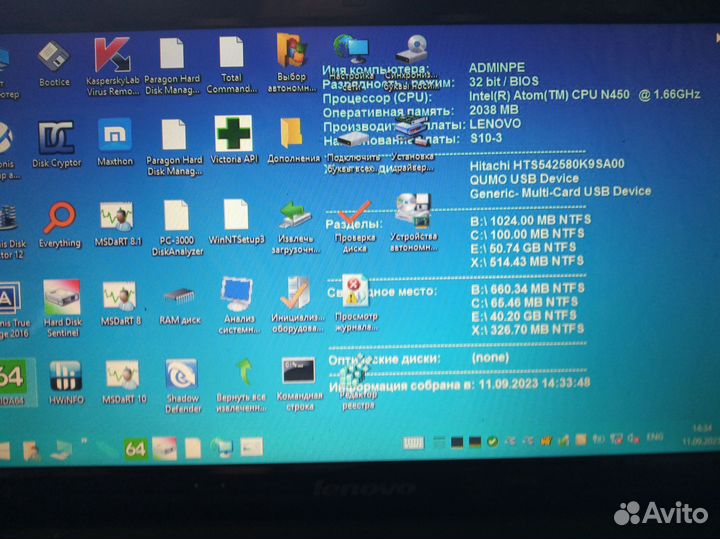
Task: Open MSDaRT 8.1 shortcut
Action: [118, 224]
